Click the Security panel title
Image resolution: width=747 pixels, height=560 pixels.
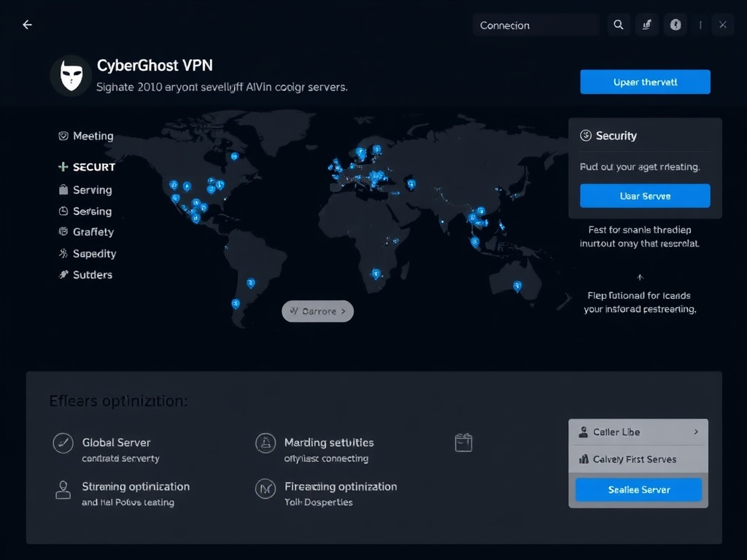coord(616,136)
